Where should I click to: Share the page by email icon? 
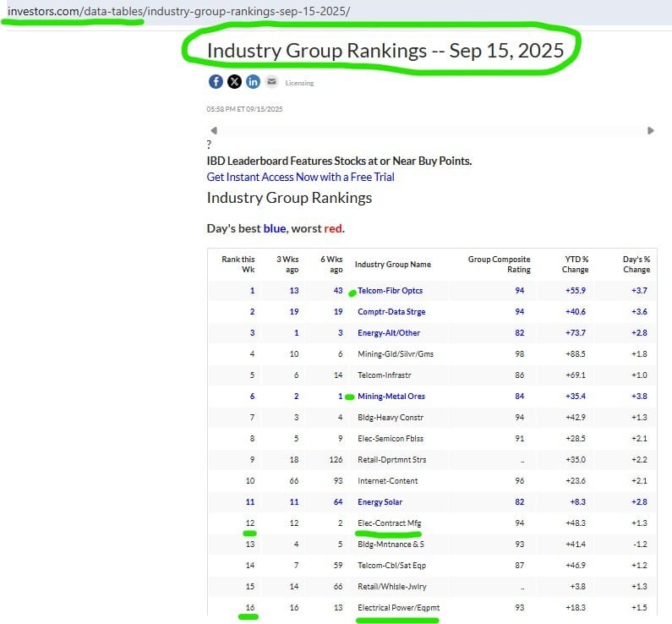(x=271, y=81)
